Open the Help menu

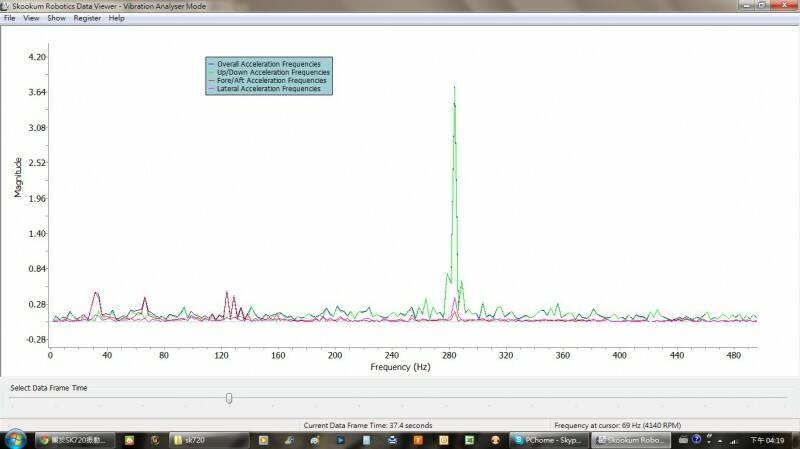(116, 18)
